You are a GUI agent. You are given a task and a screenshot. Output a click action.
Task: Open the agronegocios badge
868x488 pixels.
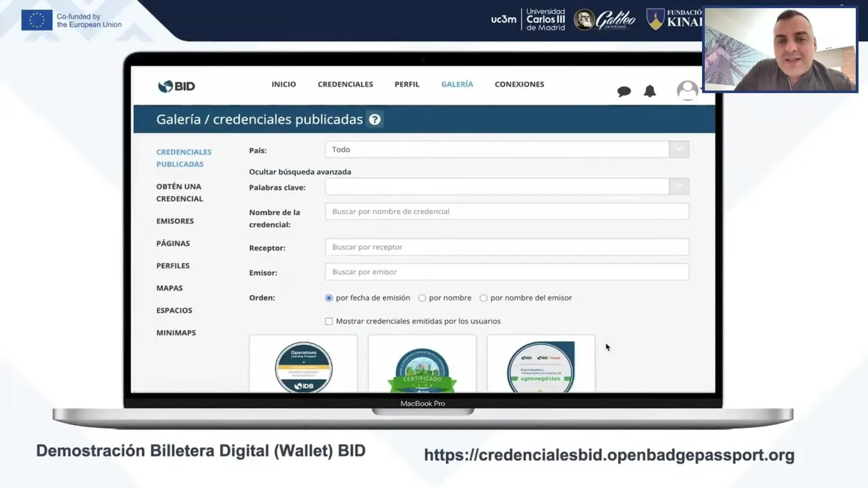540,367
